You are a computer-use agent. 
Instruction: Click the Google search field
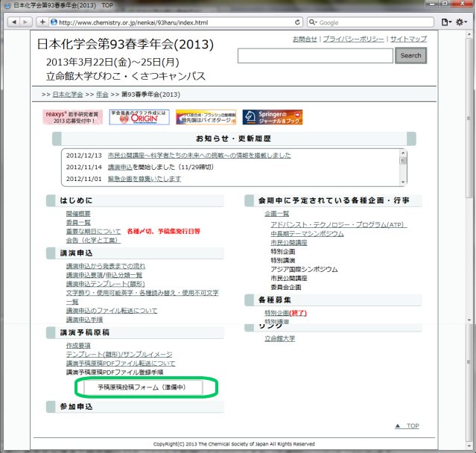coord(370,22)
